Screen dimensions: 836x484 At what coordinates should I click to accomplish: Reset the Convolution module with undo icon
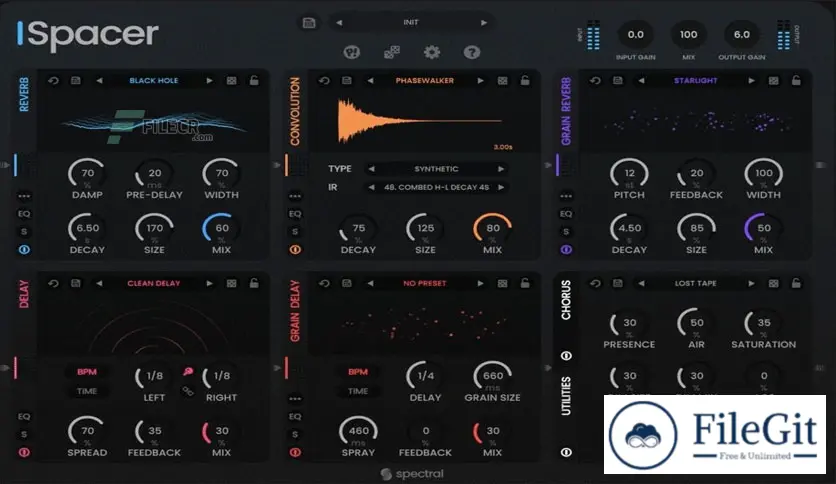point(324,80)
